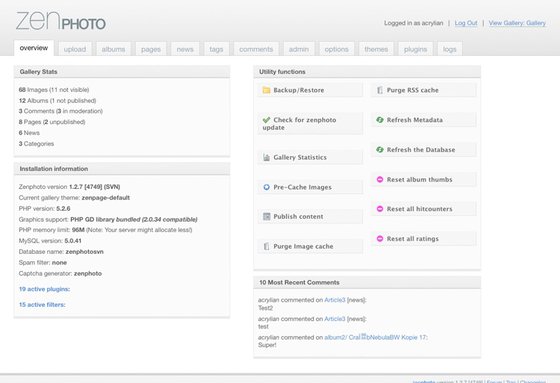Open the album2 CrabNebulaBW Kopie 17 link
560x383 pixels.
click(x=376, y=337)
